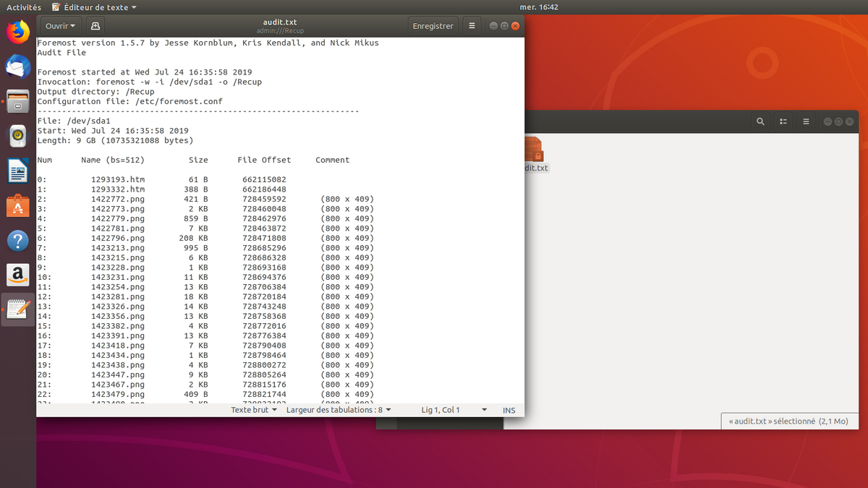Click the 'File Offset' column header text
Image resolution: width=868 pixels, height=488 pixels.
click(x=264, y=160)
